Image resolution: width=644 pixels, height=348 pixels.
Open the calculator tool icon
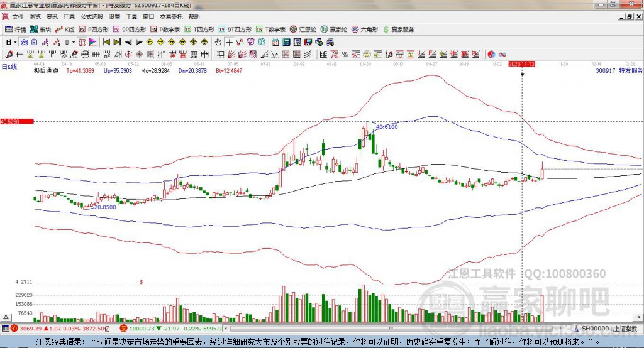pos(286,42)
